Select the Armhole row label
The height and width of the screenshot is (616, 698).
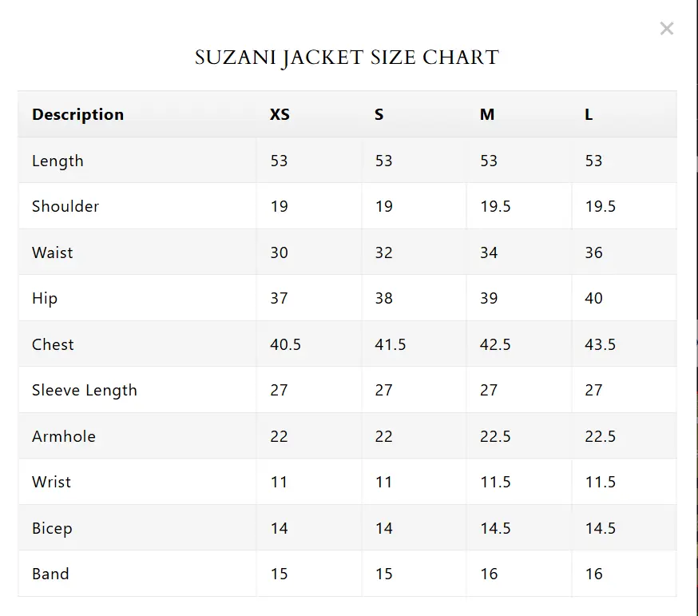[x=64, y=436]
